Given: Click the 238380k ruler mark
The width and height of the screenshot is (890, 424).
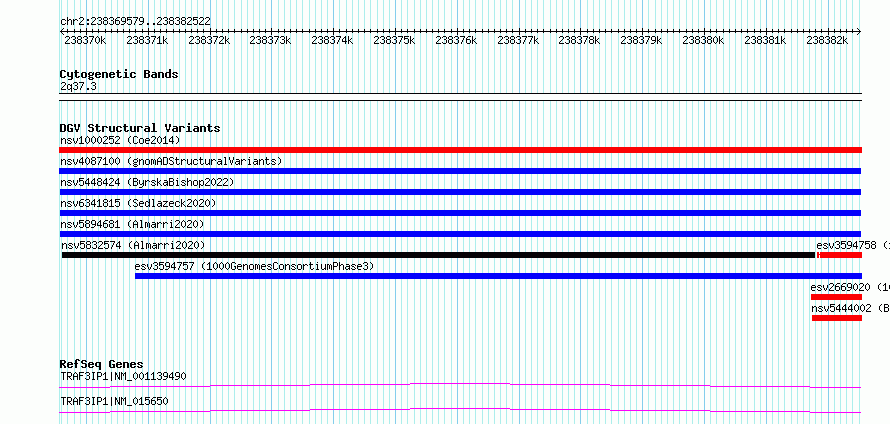Looking at the screenshot, I should pos(703,40).
